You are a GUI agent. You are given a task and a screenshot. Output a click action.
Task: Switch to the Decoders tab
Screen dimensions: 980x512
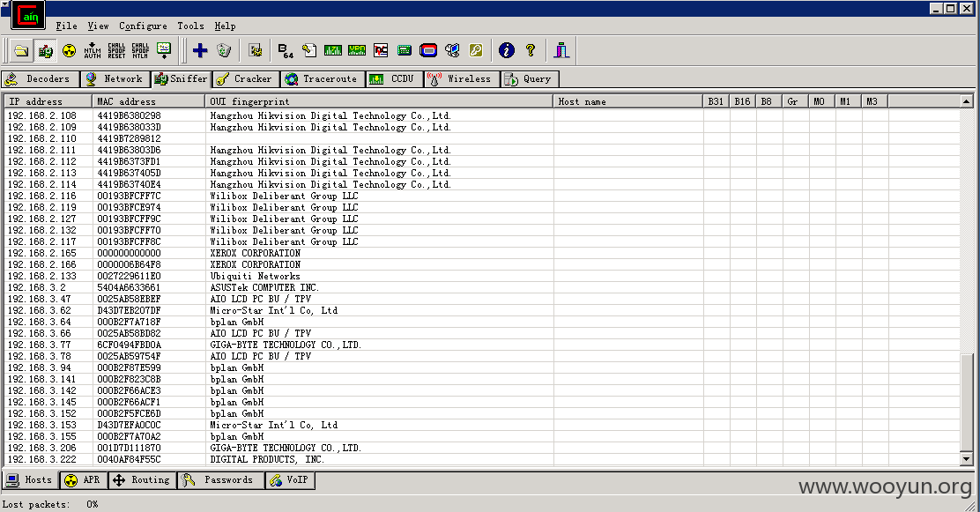[41, 78]
